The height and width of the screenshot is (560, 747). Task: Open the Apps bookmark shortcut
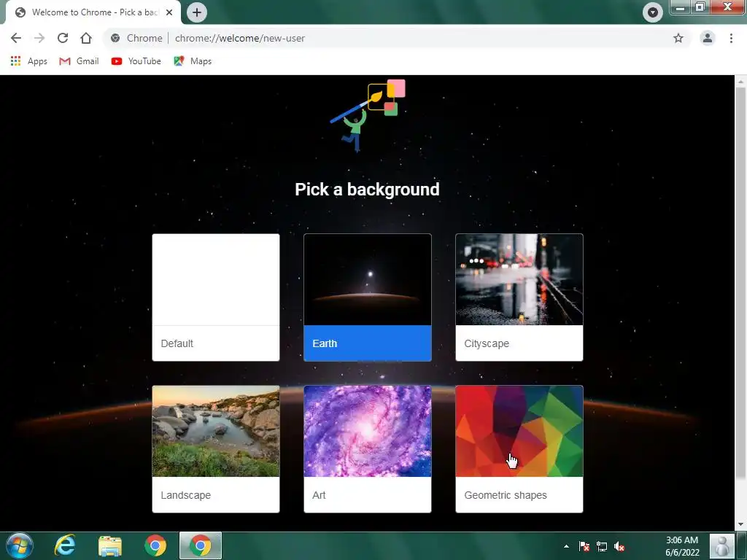coord(28,61)
